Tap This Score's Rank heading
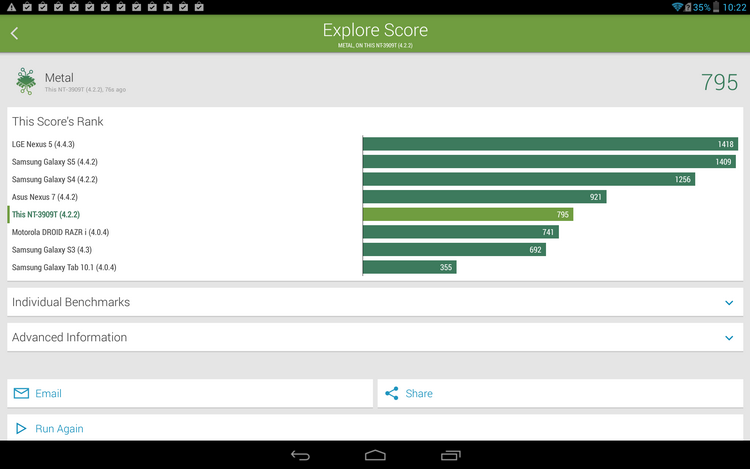Screen dimensions: 750x469 [x=57, y=121]
